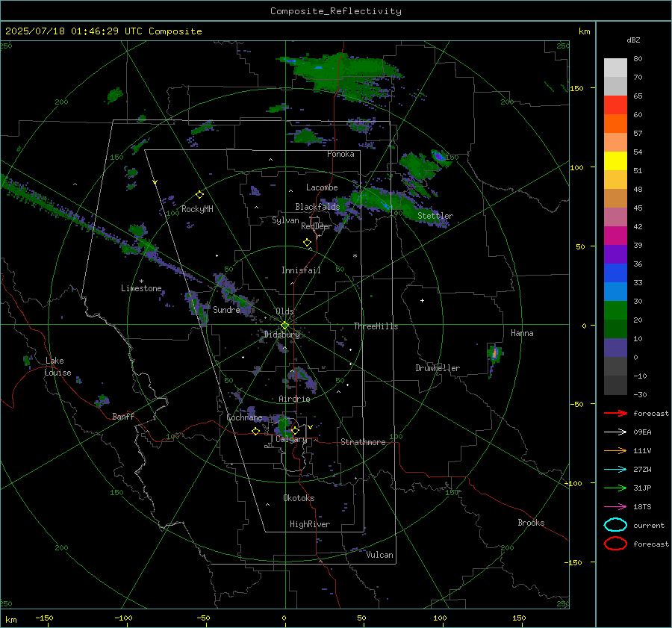The width and height of the screenshot is (672, 628).
Task: Click the -150 tick on bottom axis
Action: (44, 618)
